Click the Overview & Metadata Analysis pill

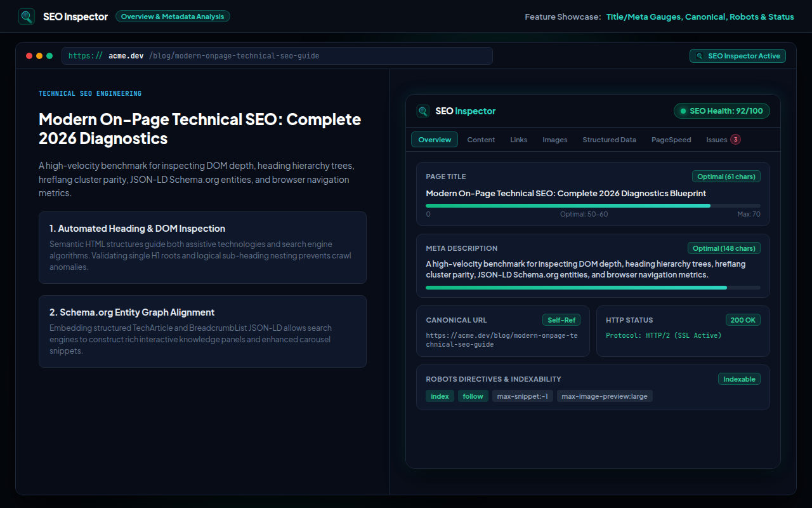click(x=173, y=17)
